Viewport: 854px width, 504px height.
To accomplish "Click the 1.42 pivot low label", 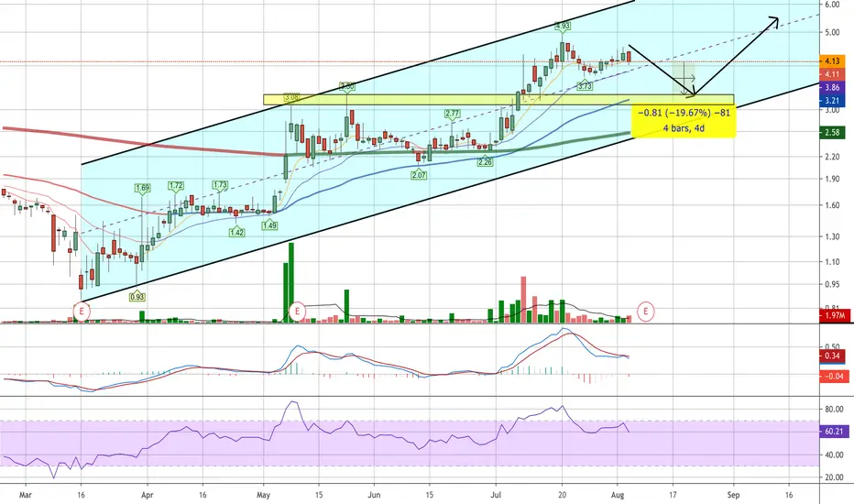I will (x=236, y=233).
